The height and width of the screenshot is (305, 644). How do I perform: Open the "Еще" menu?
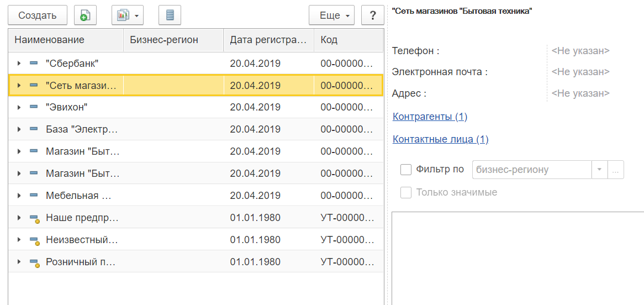click(x=332, y=15)
